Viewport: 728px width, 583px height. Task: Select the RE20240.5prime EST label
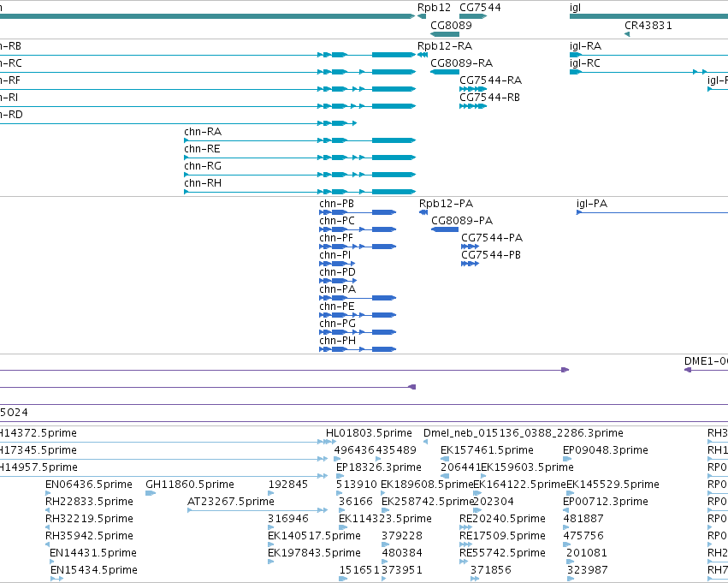coord(502,519)
